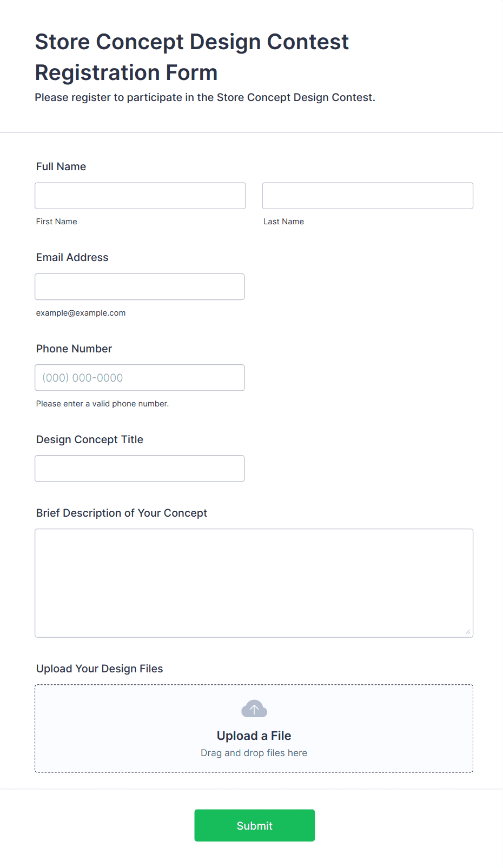Click the cloud upload icon
503x868 pixels.
(254, 709)
